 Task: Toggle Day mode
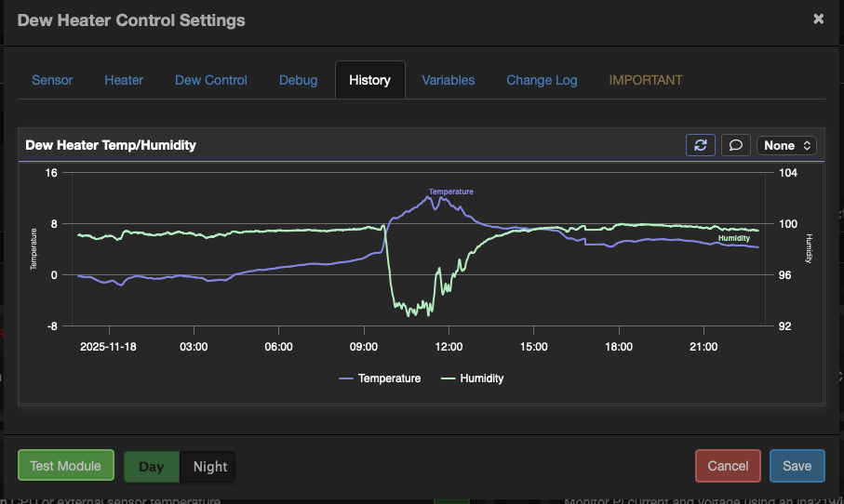pyautogui.click(x=152, y=467)
